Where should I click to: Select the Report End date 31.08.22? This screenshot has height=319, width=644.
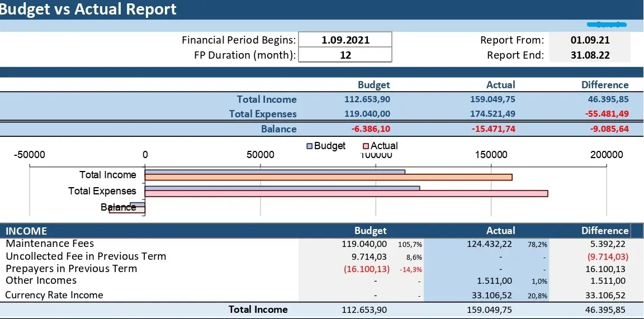click(590, 55)
